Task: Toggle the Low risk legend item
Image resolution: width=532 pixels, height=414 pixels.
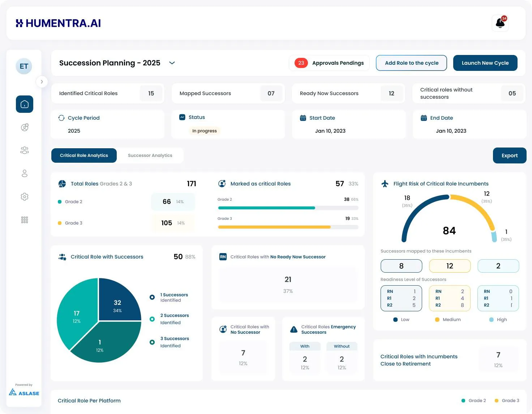Action: click(x=401, y=320)
